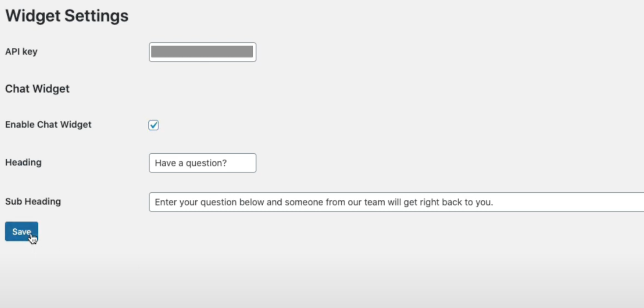The height and width of the screenshot is (308, 644).
Task: Click the "Chat Widget" section heading
Action: coord(37,89)
